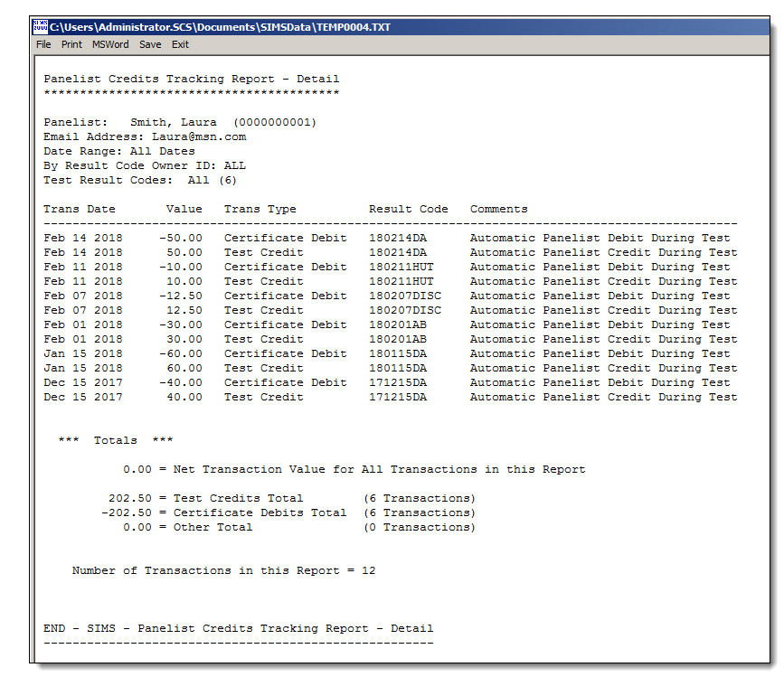Select the panelist name "Smith, Laura"
The image size is (784, 677).
click(x=174, y=122)
